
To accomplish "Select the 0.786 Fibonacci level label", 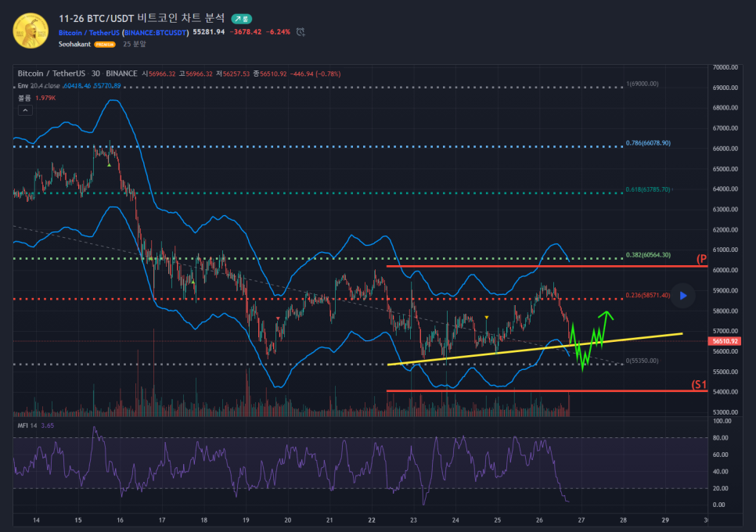I will point(647,143).
